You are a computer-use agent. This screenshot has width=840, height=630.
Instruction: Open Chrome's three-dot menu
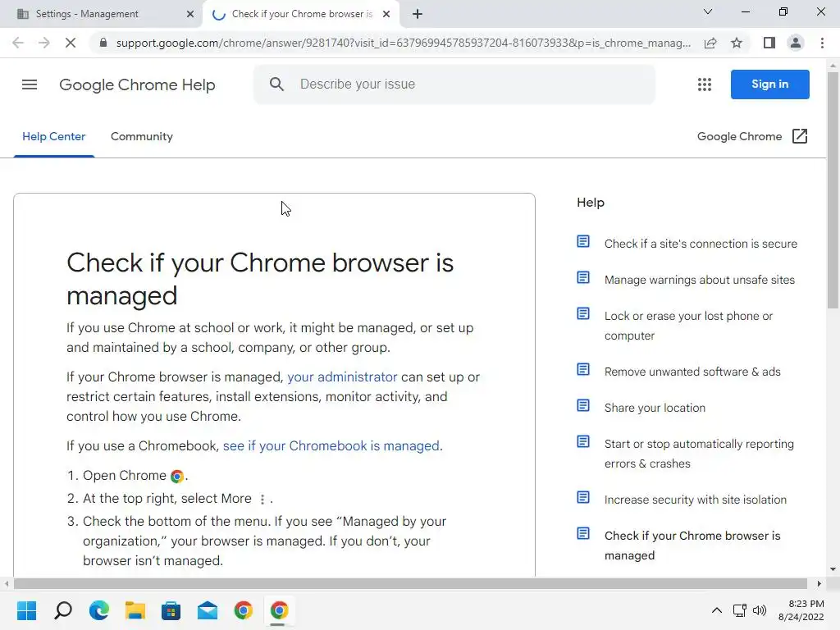(x=822, y=43)
